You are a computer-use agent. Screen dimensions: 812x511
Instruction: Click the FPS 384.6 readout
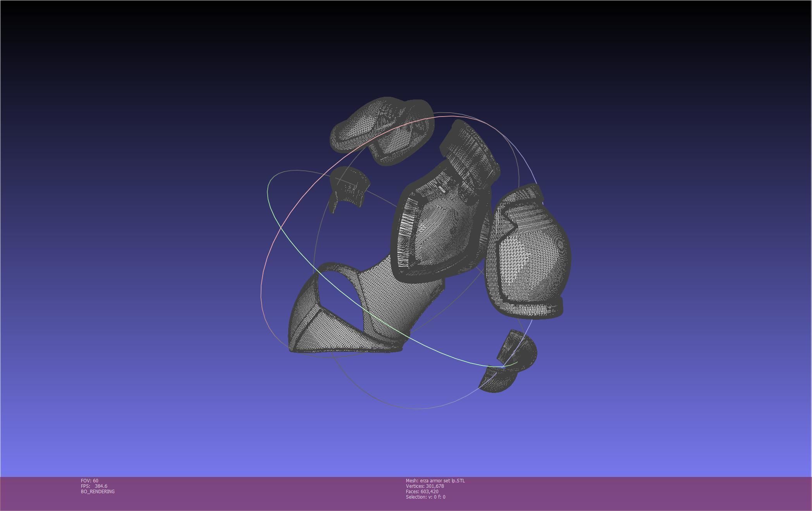click(94, 486)
